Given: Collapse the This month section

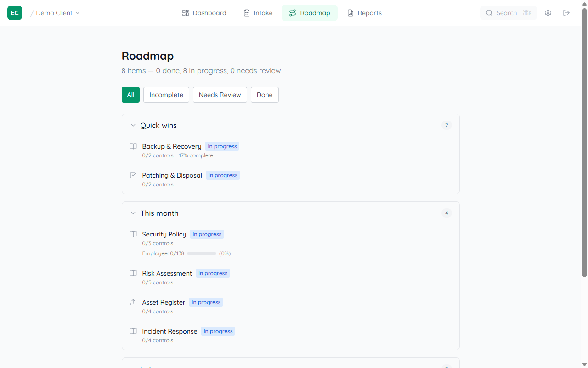Looking at the screenshot, I should tap(133, 213).
